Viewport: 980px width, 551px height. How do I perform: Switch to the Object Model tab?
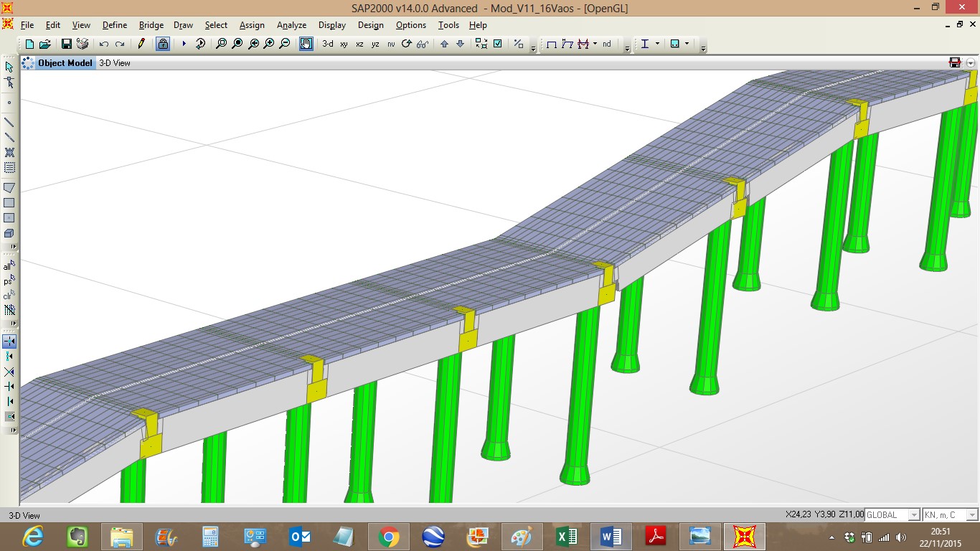[x=65, y=63]
